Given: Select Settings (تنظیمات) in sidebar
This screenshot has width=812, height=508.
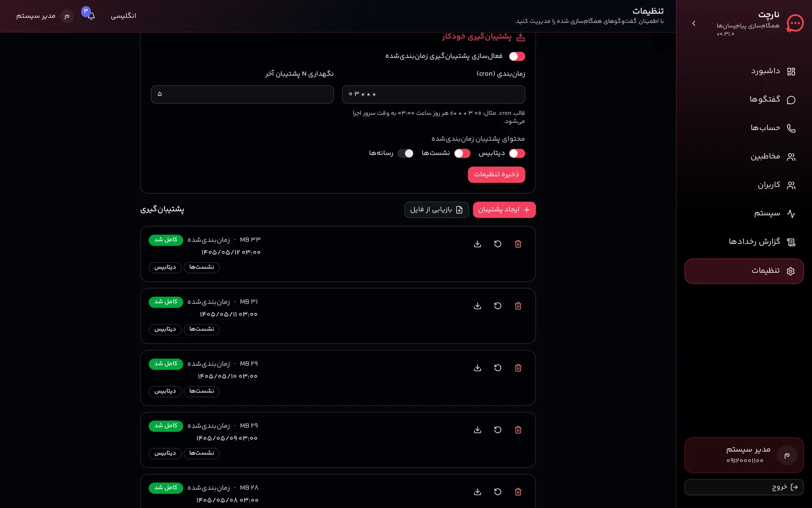Looking at the screenshot, I should tap(744, 271).
